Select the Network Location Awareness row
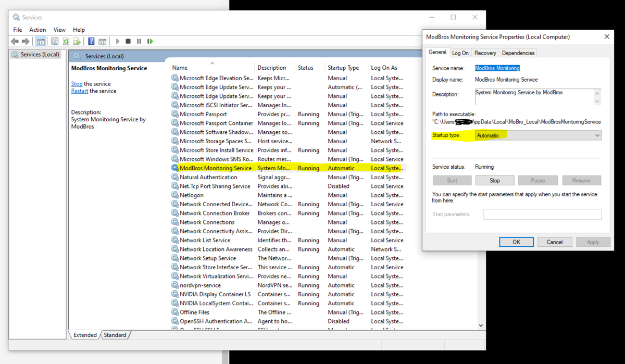Image resolution: width=625 pixels, height=364 pixels. click(288, 249)
